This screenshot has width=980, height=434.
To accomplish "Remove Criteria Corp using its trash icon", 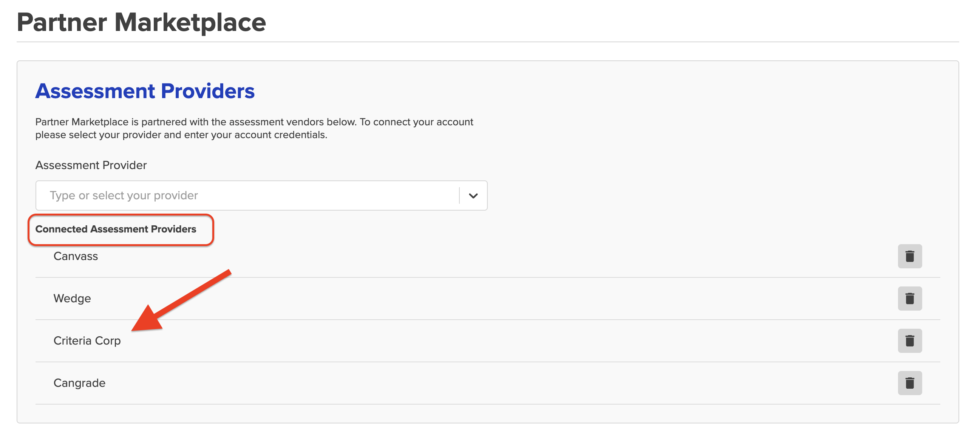I will (x=909, y=340).
